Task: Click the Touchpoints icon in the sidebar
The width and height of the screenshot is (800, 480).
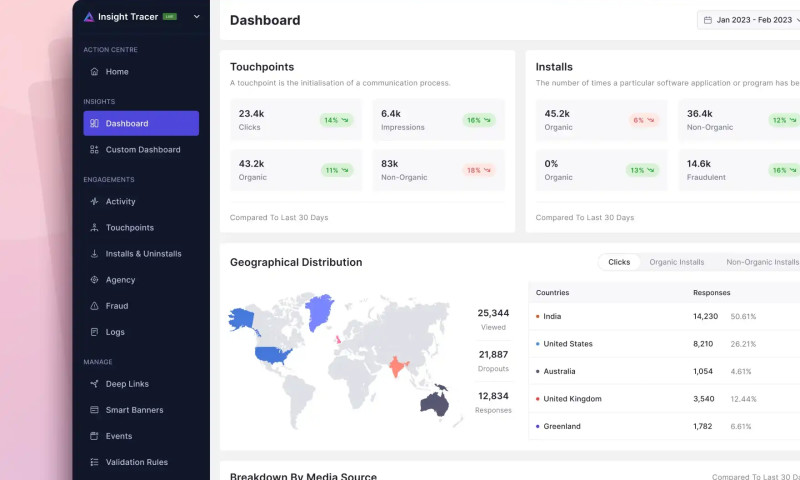Action: pos(94,228)
